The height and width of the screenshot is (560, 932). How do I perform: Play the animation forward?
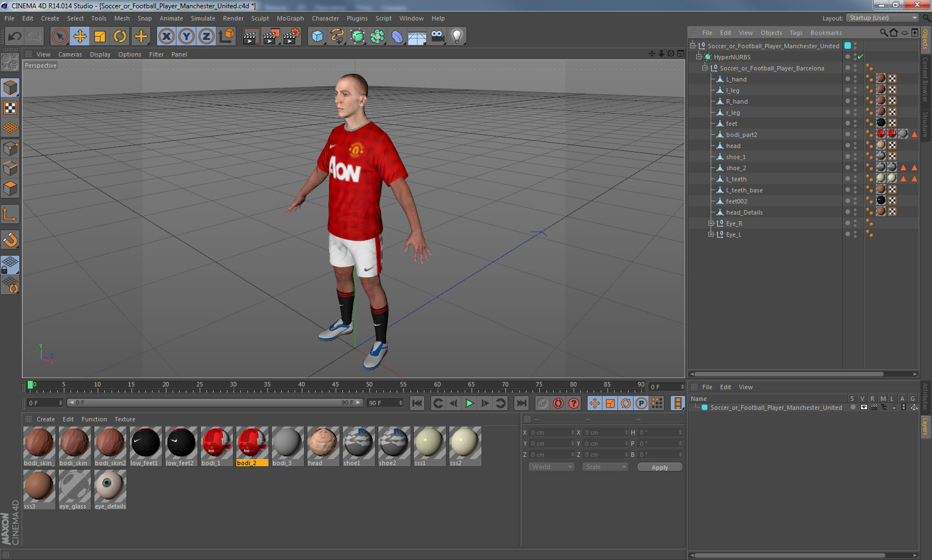click(x=469, y=403)
